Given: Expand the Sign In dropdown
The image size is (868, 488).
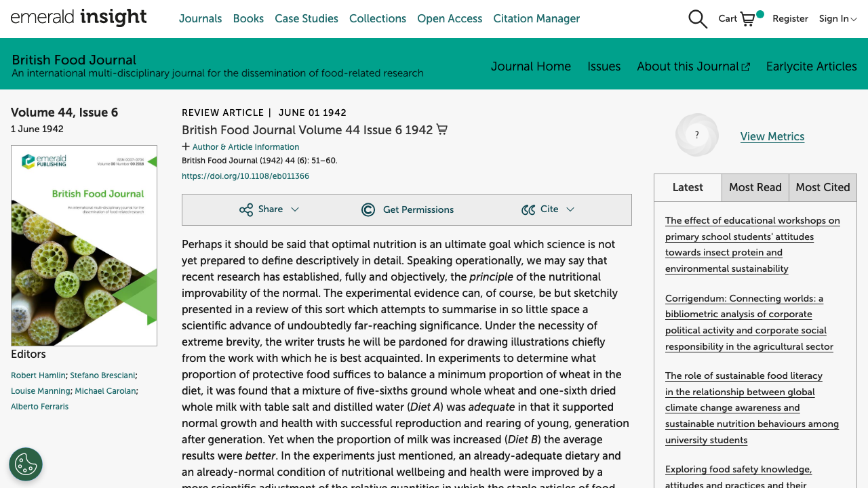Looking at the screenshot, I should [837, 19].
